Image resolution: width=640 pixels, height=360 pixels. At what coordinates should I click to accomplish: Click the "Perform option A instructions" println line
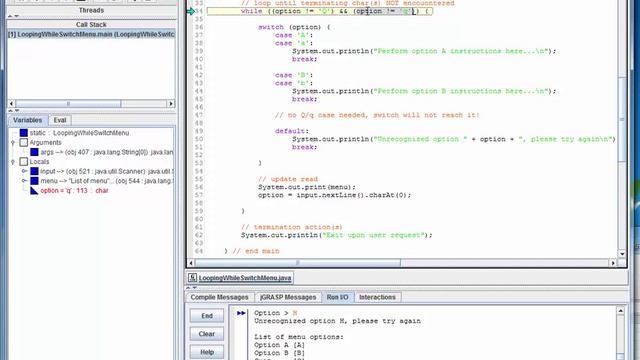424,51
